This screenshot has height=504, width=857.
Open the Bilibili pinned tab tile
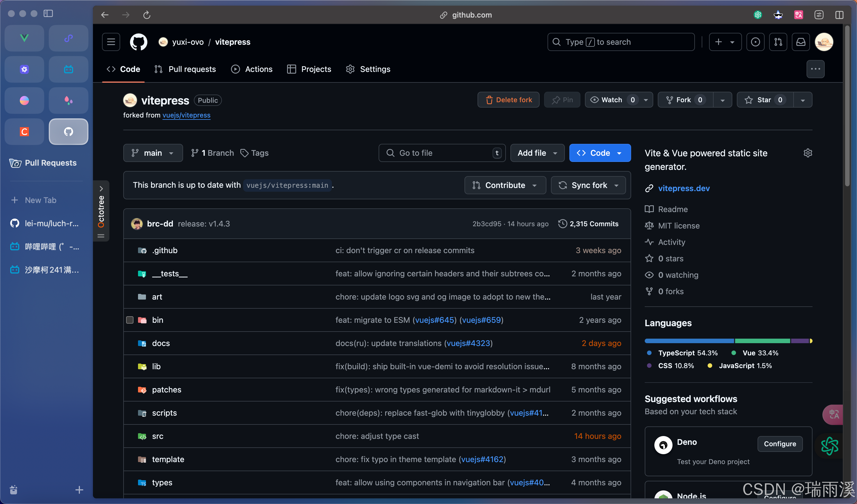[x=68, y=69]
